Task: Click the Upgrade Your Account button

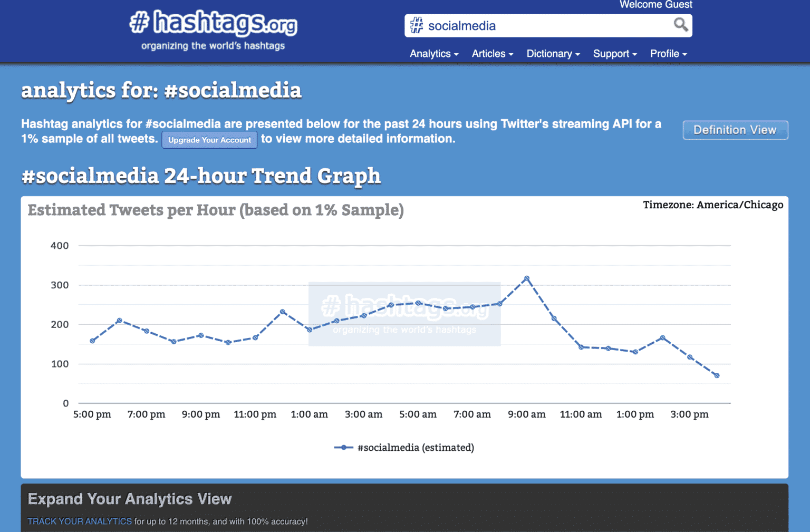Action: [209, 140]
